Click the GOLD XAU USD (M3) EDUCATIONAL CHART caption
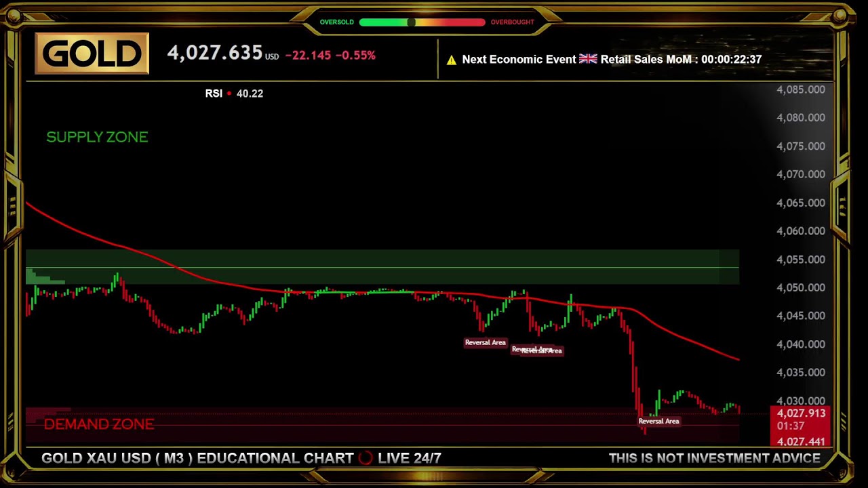Viewport: 868px width, 488px height. point(197,458)
